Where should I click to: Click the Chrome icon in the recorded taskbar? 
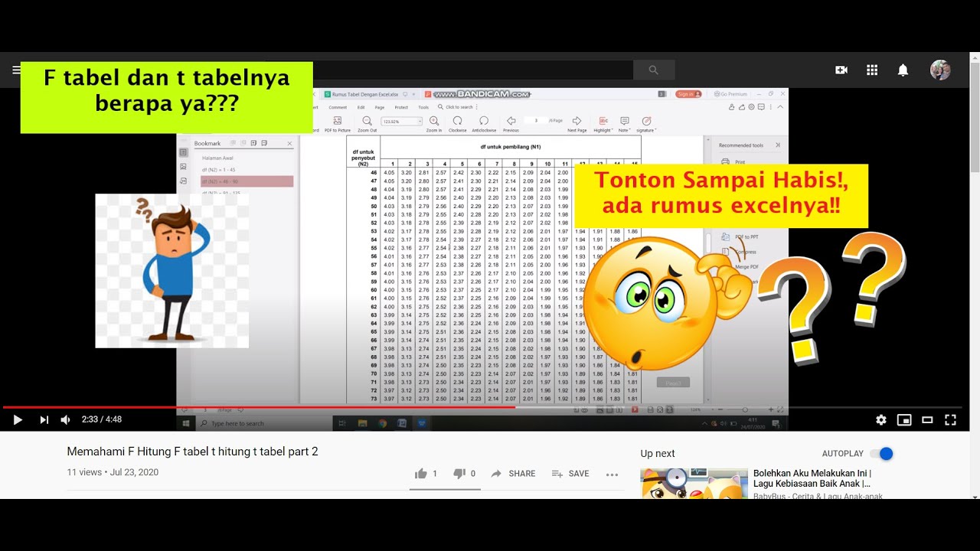click(x=382, y=422)
